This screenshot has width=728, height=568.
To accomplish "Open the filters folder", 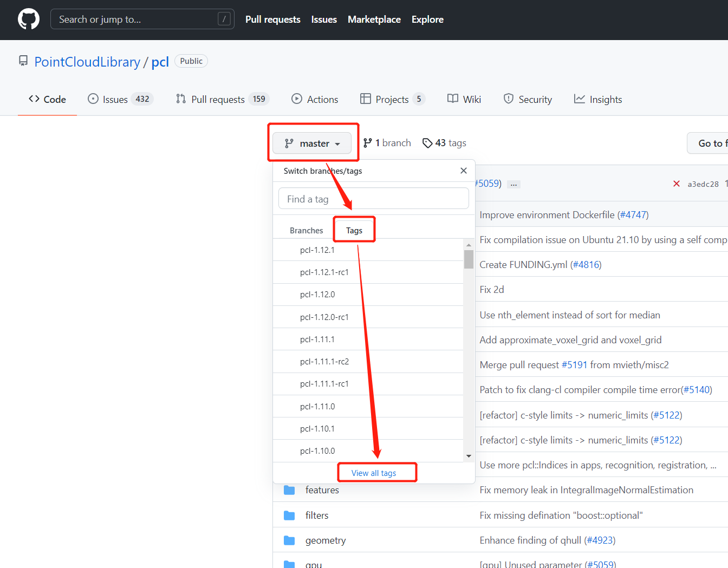I will tap(317, 515).
